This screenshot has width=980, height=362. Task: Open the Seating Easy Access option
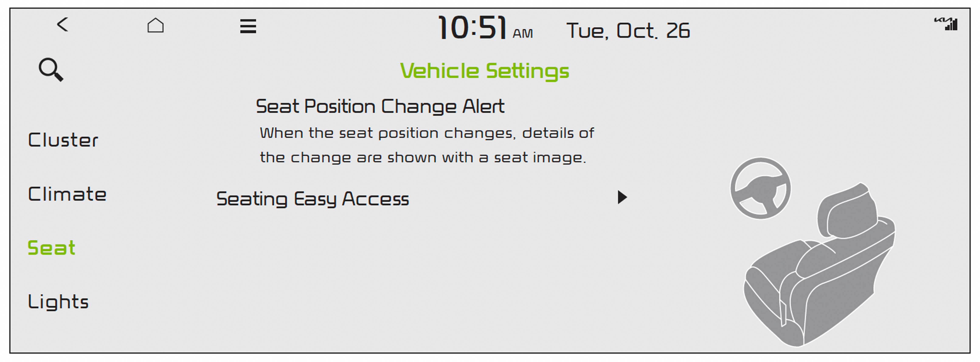coord(313,199)
